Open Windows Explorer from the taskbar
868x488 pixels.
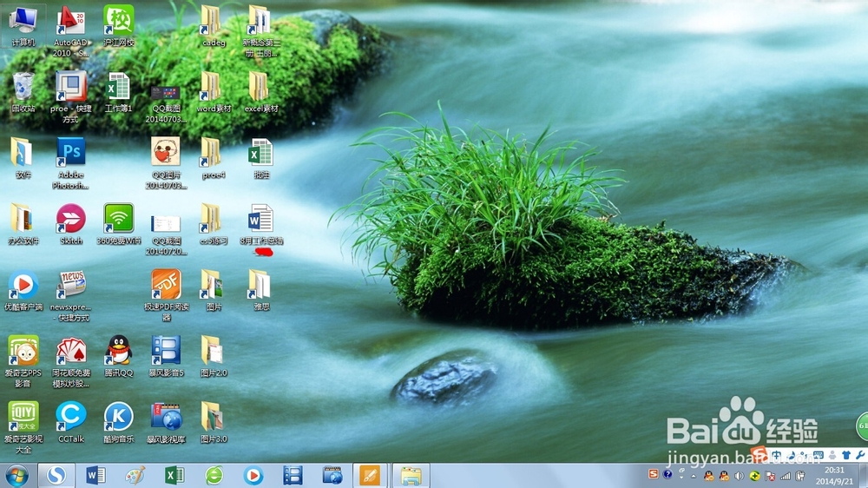click(x=411, y=475)
